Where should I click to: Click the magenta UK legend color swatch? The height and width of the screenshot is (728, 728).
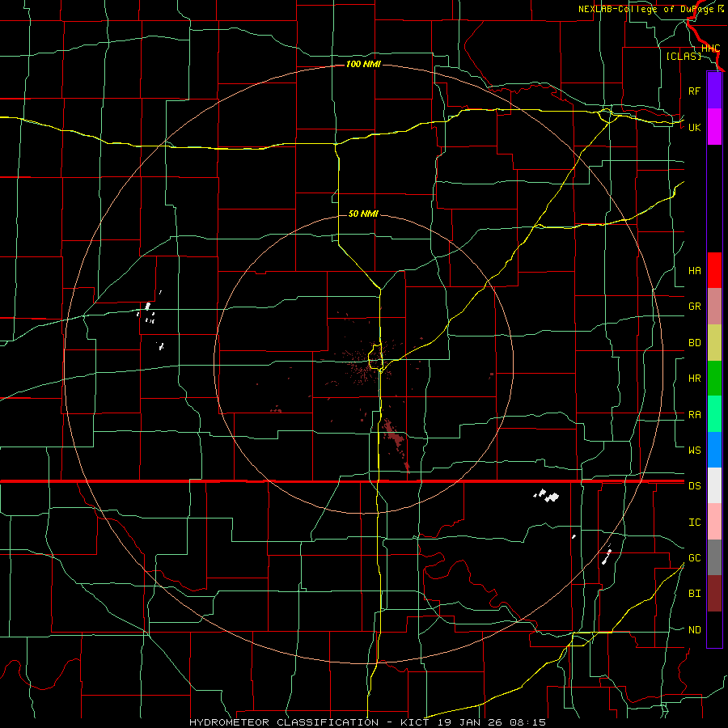(x=714, y=127)
